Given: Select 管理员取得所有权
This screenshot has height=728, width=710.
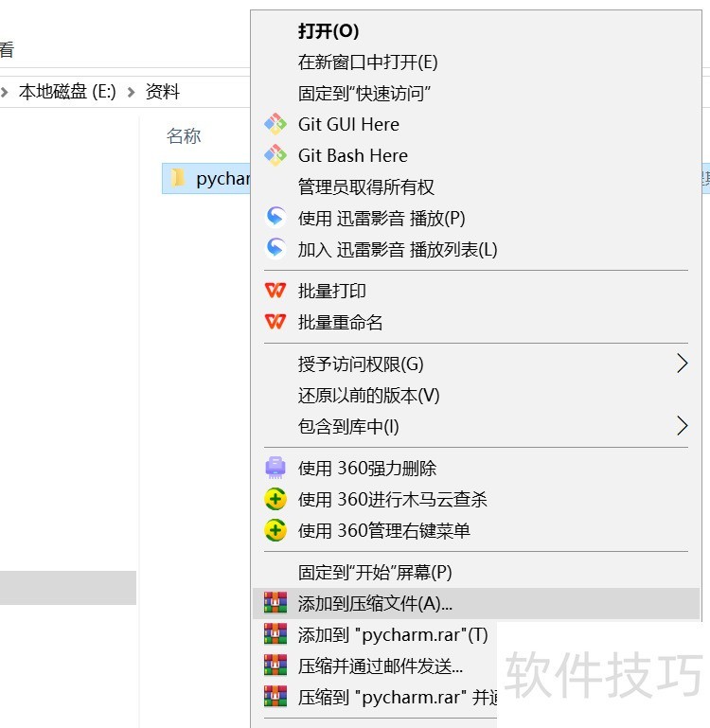Looking at the screenshot, I should pos(476,186).
